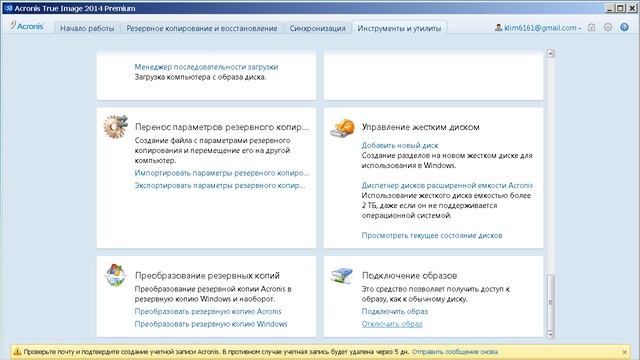
Task: Click the settings icon beside help
Action: click(608, 27)
